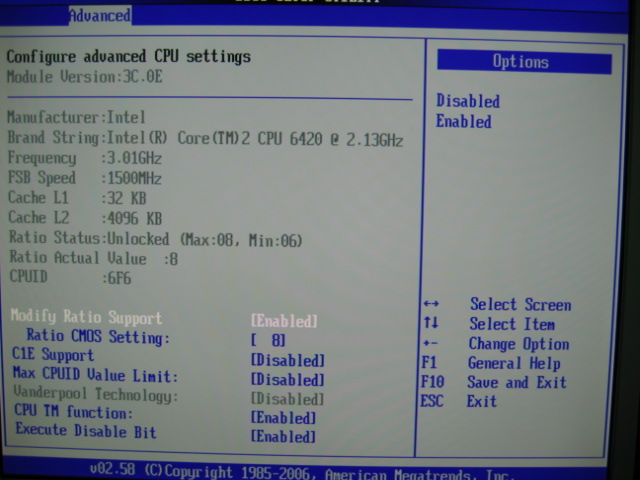Choose Disabled in Options panel
The height and width of the screenshot is (480, 640).
468,101
